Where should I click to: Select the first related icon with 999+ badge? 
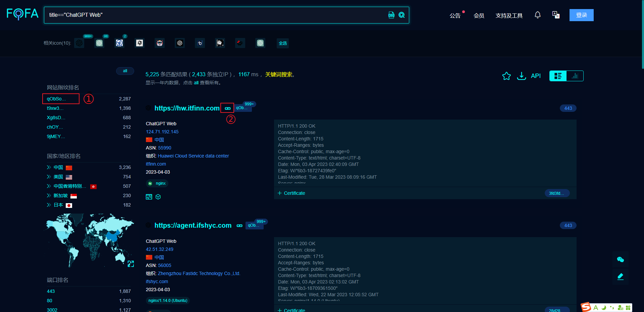(79, 43)
